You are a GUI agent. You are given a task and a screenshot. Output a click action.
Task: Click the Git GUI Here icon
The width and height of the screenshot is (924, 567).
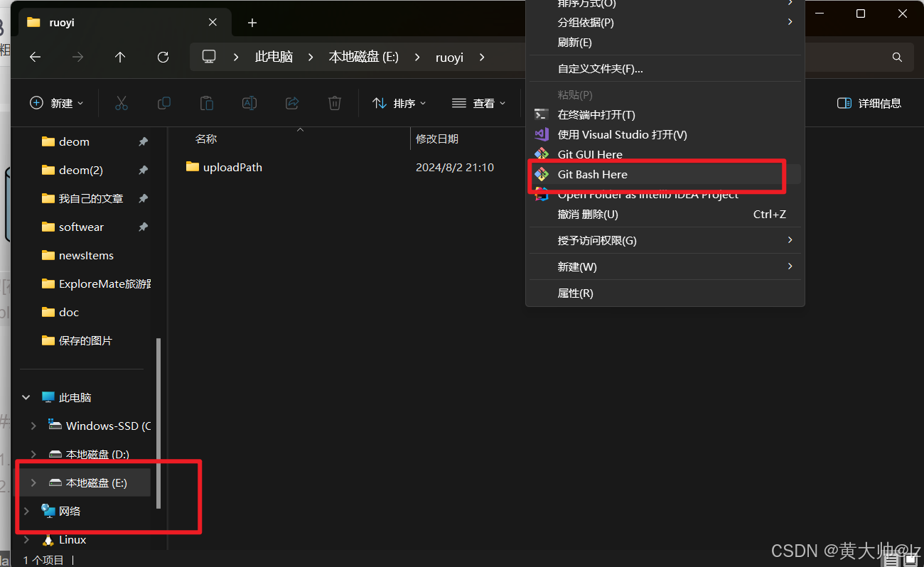click(x=542, y=154)
